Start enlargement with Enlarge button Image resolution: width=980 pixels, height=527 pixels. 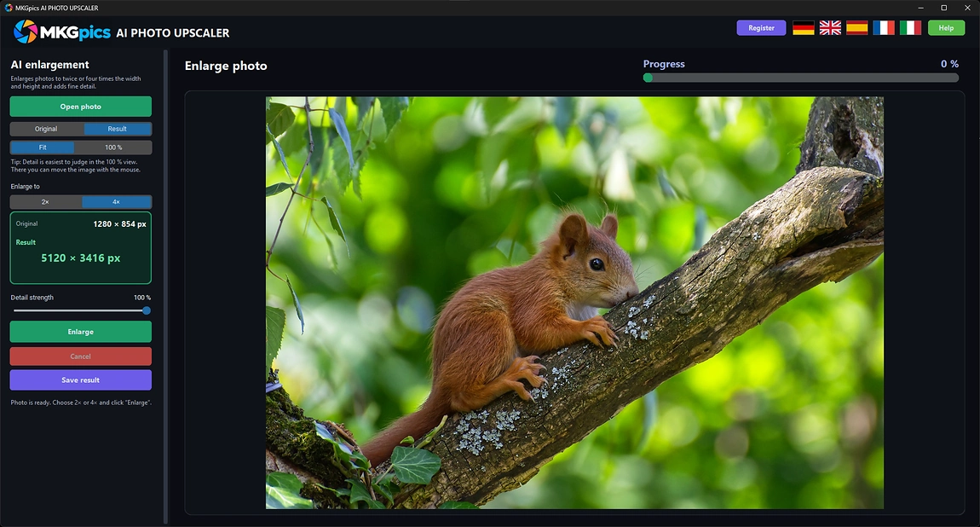pos(81,332)
